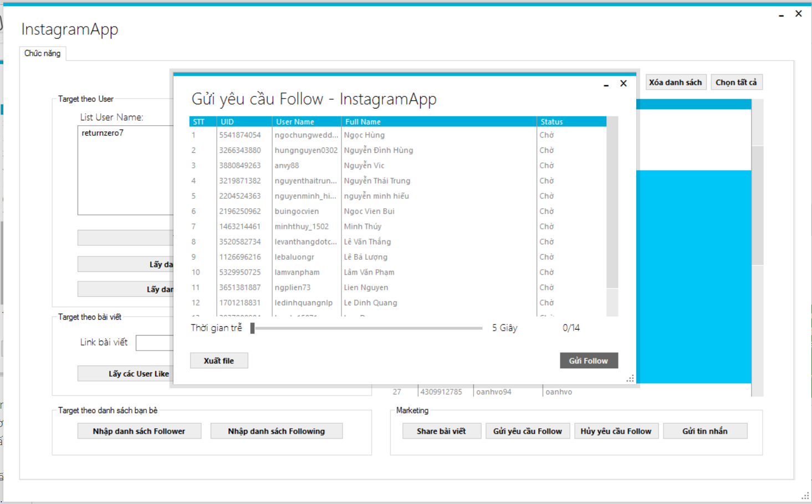Select the row named Nguyễn Thái Trung

pos(398,181)
